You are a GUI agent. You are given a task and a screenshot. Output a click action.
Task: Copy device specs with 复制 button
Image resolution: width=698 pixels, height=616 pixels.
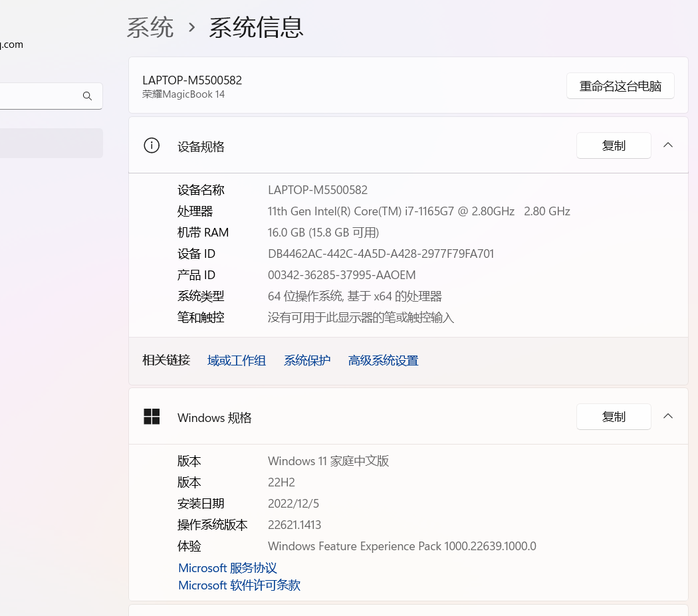[614, 146]
